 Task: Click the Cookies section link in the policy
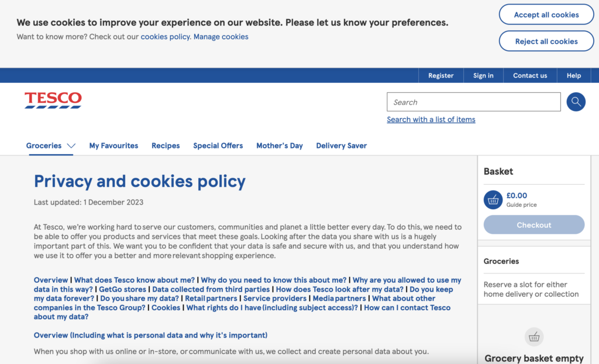click(166, 307)
